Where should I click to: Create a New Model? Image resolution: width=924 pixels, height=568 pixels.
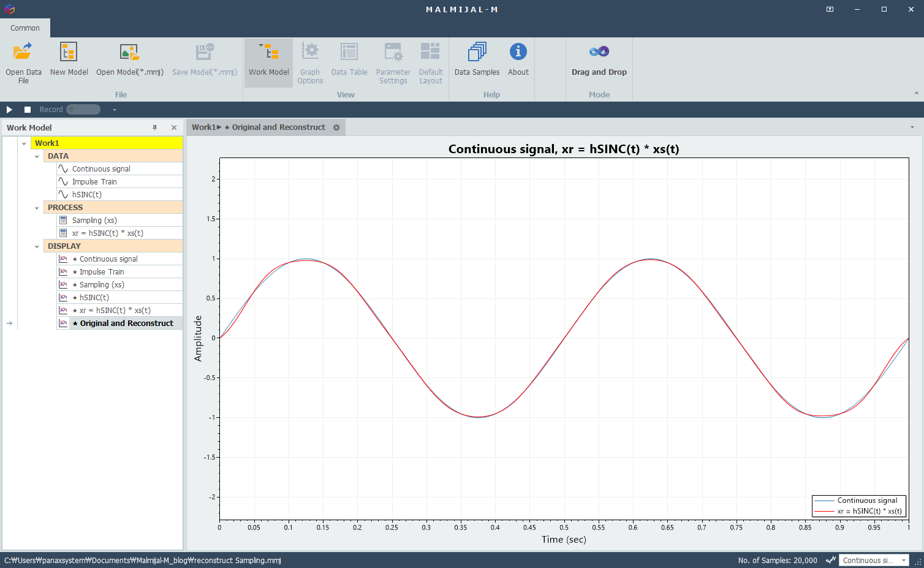(x=69, y=60)
